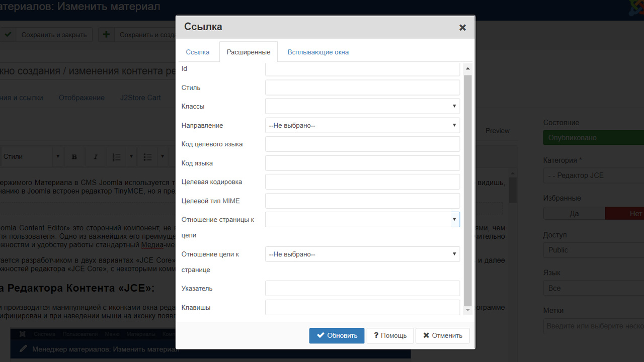Open the Стили dropdown in the editor toolbar
Viewport: 644px width, 362px height.
click(31, 157)
